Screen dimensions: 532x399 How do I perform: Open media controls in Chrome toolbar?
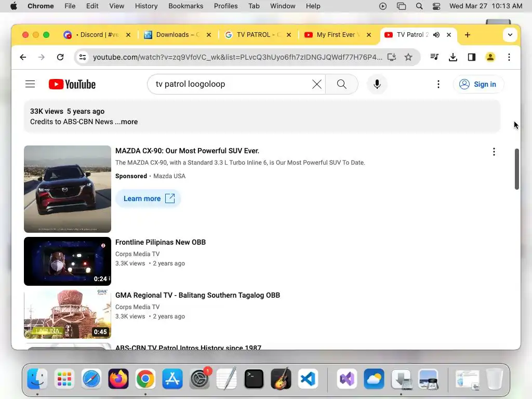coord(434,57)
